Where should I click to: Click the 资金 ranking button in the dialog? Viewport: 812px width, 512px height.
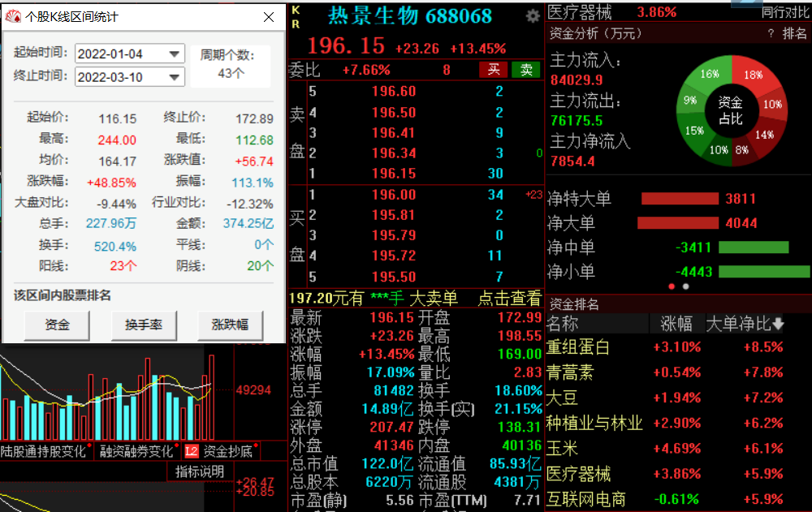tap(57, 325)
